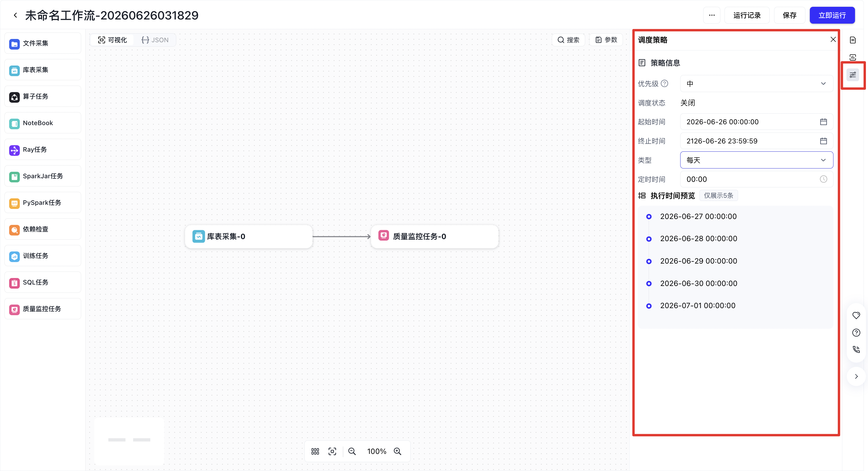Click the 保存 save button
Image resolution: width=868 pixels, height=471 pixels.
[789, 15]
